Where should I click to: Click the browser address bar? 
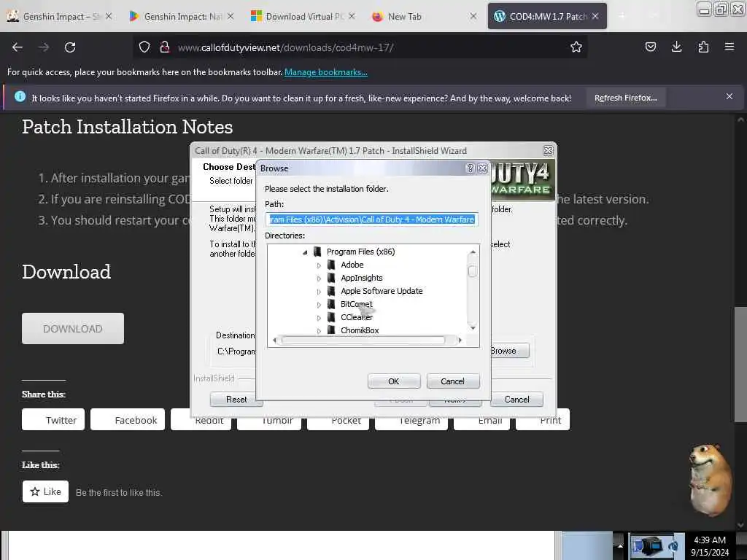coord(360,47)
